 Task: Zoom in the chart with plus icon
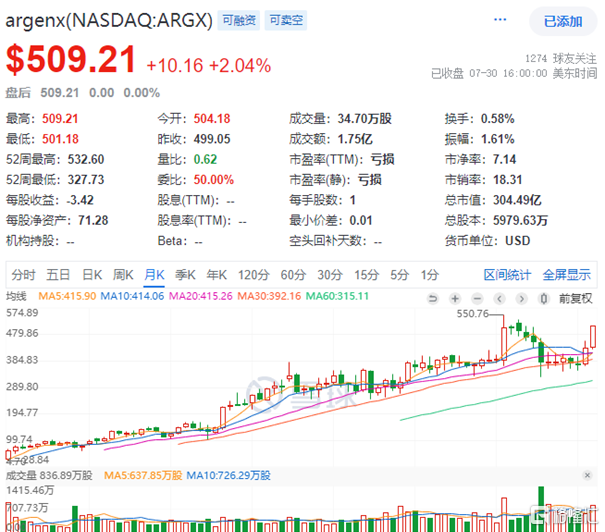point(455,299)
